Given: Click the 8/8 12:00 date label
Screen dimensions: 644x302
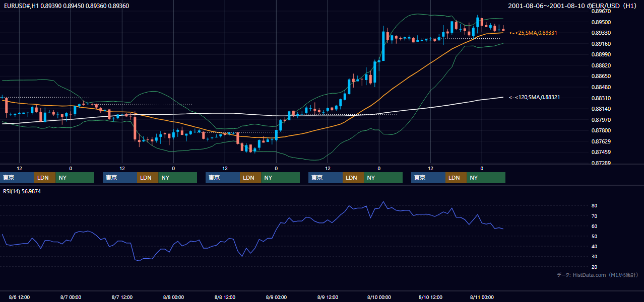Looking at the screenshot, I should [225, 297].
